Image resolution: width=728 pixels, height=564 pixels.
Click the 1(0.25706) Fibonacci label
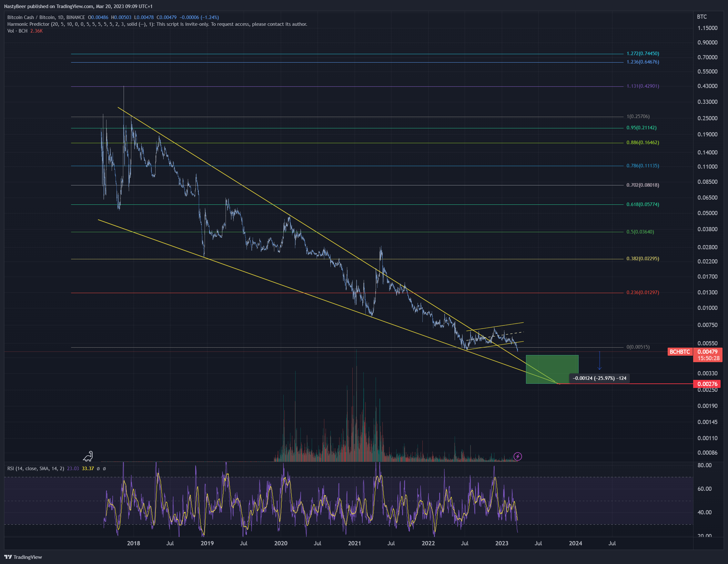[638, 116]
